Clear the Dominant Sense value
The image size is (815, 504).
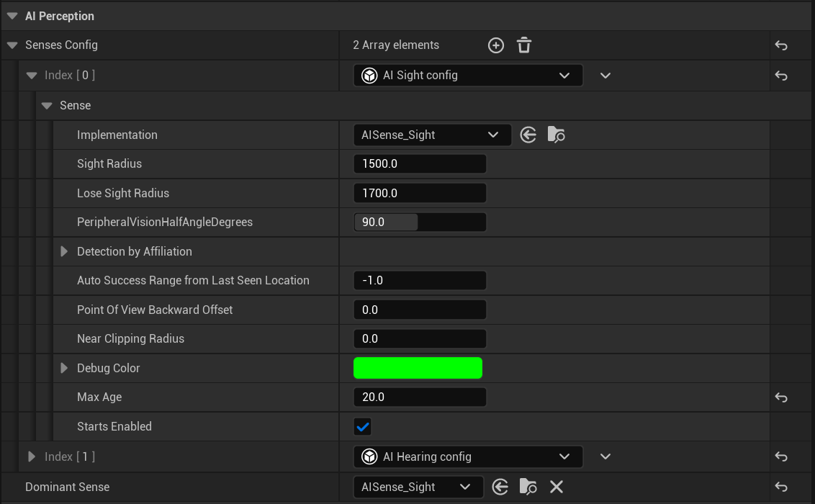[556, 487]
